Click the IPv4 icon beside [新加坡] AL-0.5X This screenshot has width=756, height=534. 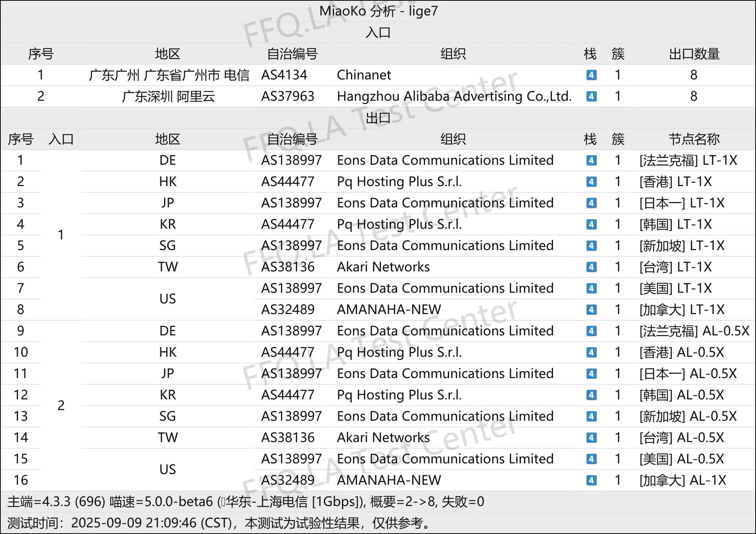click(591, 416)
